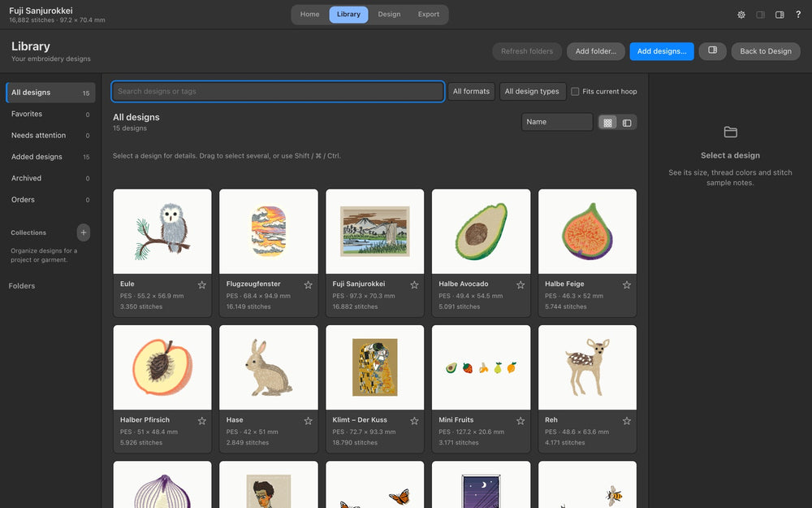The width and height of the screenshot is (812, 508).
Task: Select the Klimt – Der Kuss thumbnail
Action: [375, 367]
